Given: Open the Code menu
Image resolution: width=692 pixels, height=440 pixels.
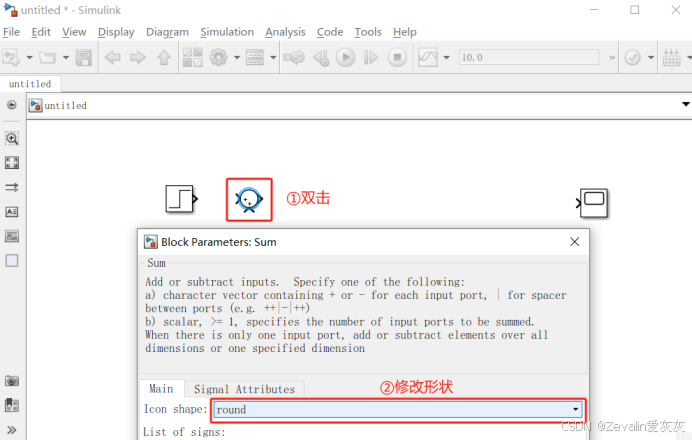Looking at the screenshot, I should tap(330, 32).
